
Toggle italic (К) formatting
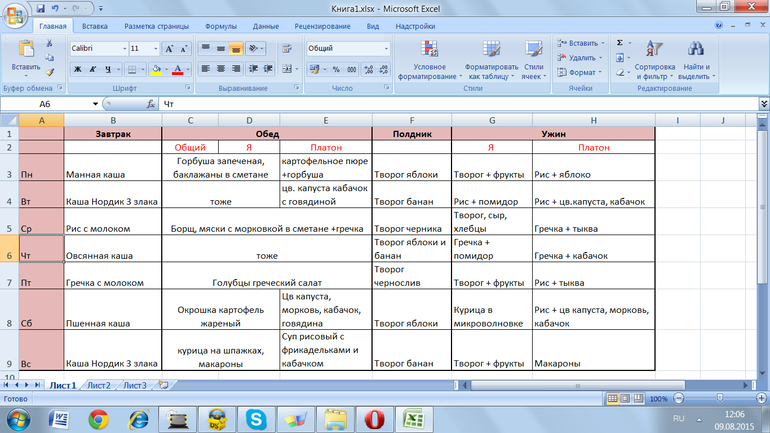[x=92, y=69]
